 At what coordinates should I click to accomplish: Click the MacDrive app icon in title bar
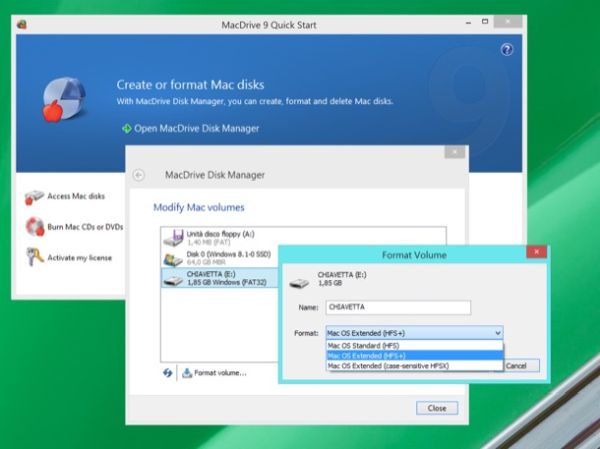point(22,24)
